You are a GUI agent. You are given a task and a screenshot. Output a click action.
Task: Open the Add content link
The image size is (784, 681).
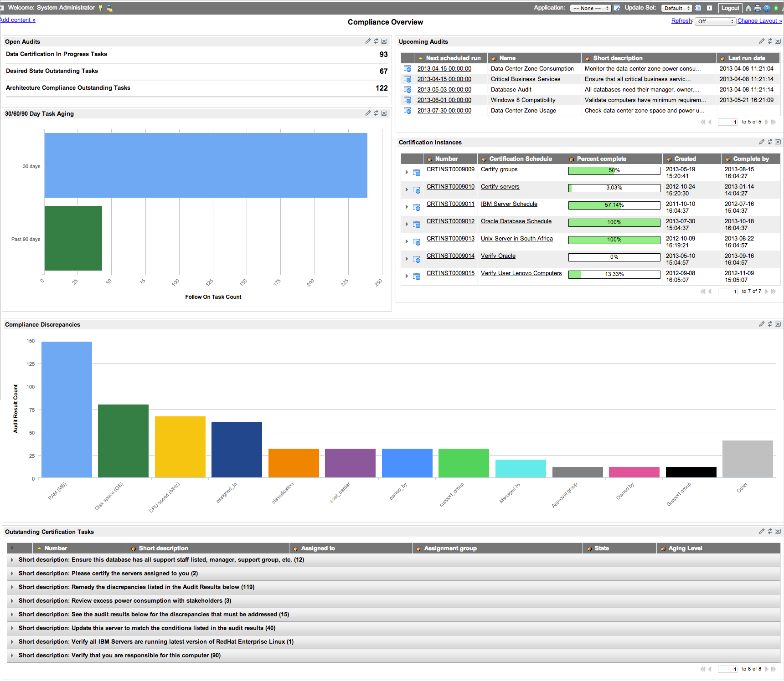tap(18, 20)
